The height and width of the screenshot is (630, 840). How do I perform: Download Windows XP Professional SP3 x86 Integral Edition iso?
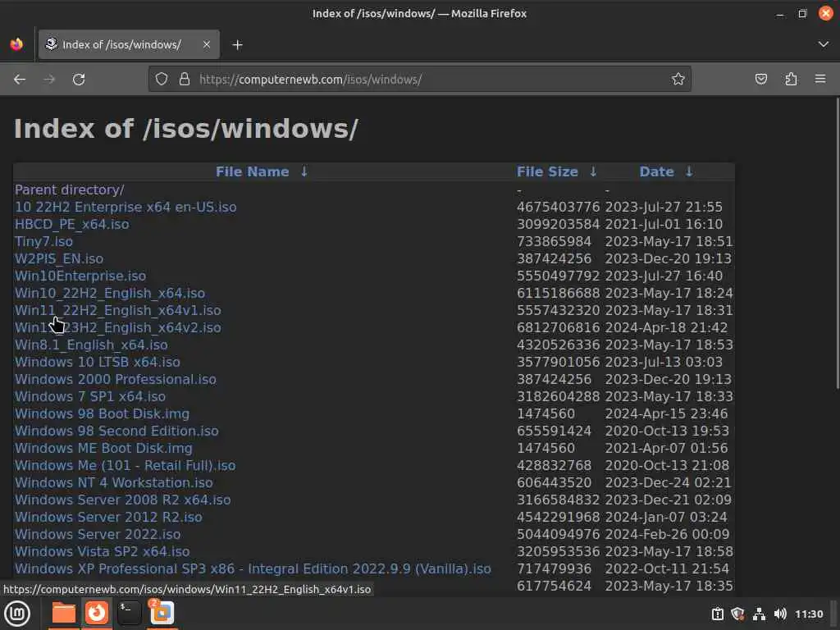253,568
